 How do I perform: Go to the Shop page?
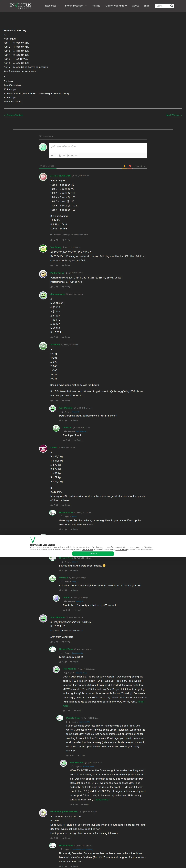[x=146, y=6]
